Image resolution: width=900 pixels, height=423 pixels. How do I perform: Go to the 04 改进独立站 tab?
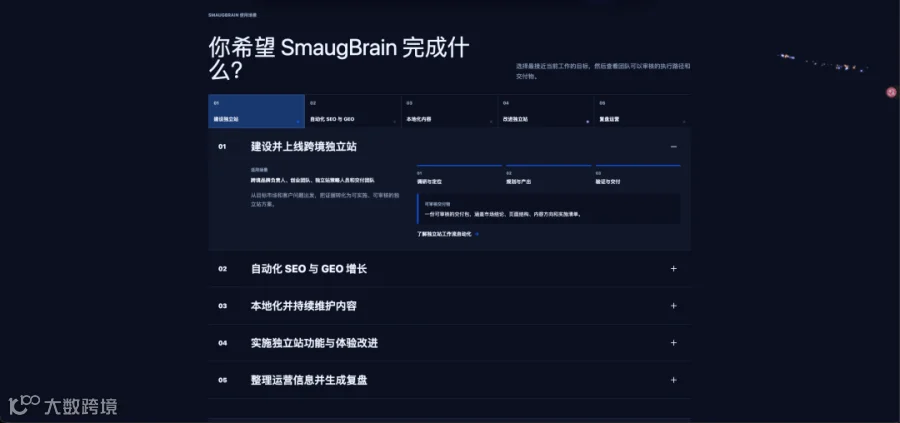[545, 111]
